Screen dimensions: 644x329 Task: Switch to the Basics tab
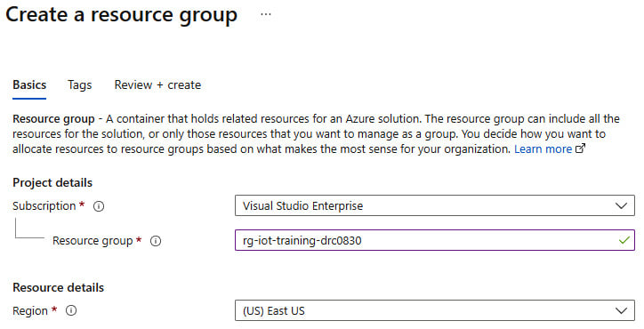pyautogui.click(x=29, y=85)
